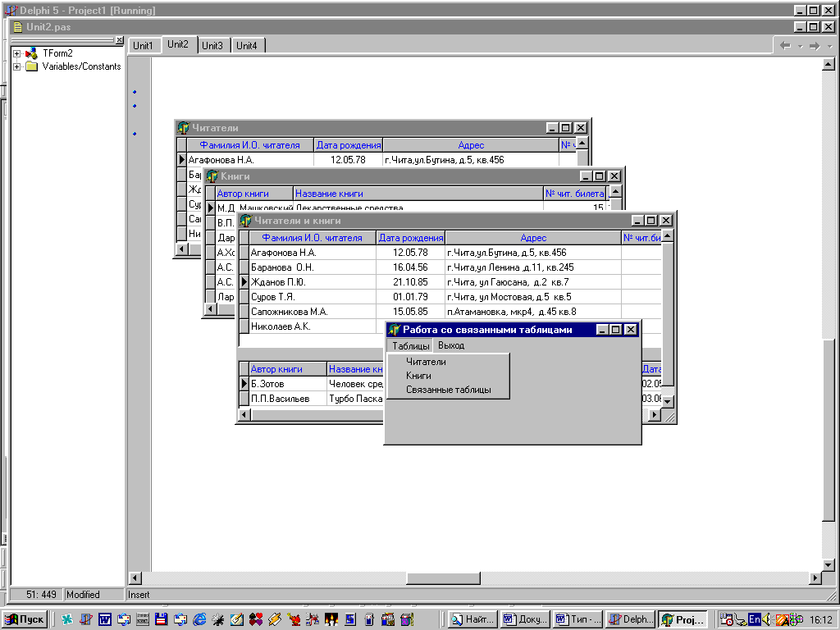Click the Читатели window system icon
The height and width of the screenshot is (630, 840).
183,127
